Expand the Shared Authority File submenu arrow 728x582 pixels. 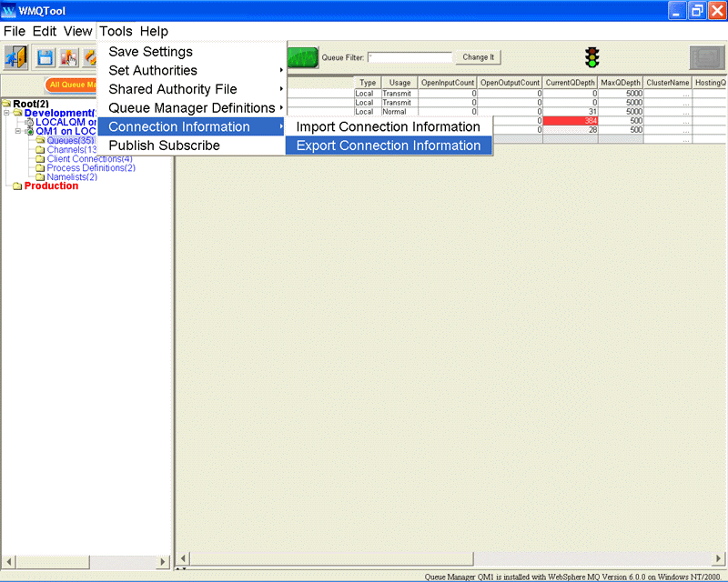(x=281, y=88)
